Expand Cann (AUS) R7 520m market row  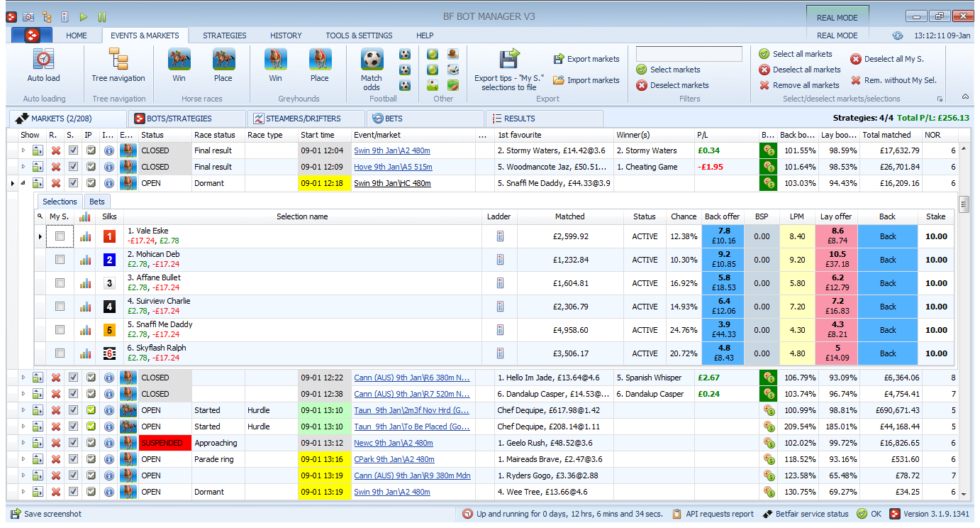(x=23, y=394)
